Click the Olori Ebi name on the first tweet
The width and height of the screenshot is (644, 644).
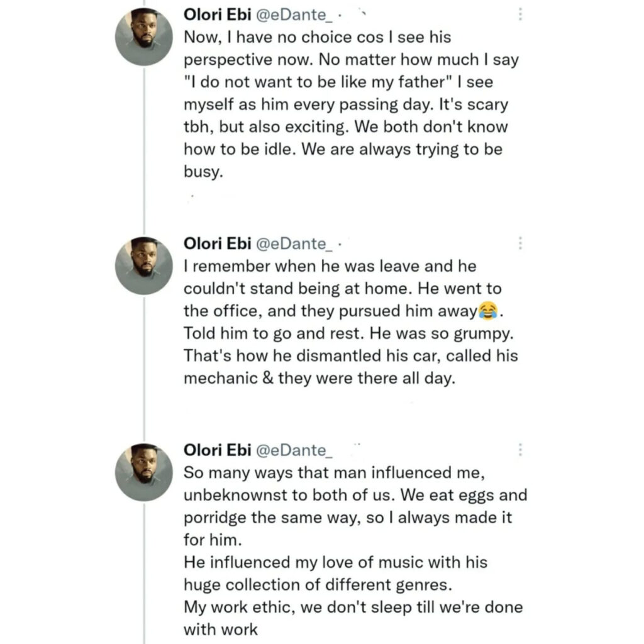(x=217, y=15)
